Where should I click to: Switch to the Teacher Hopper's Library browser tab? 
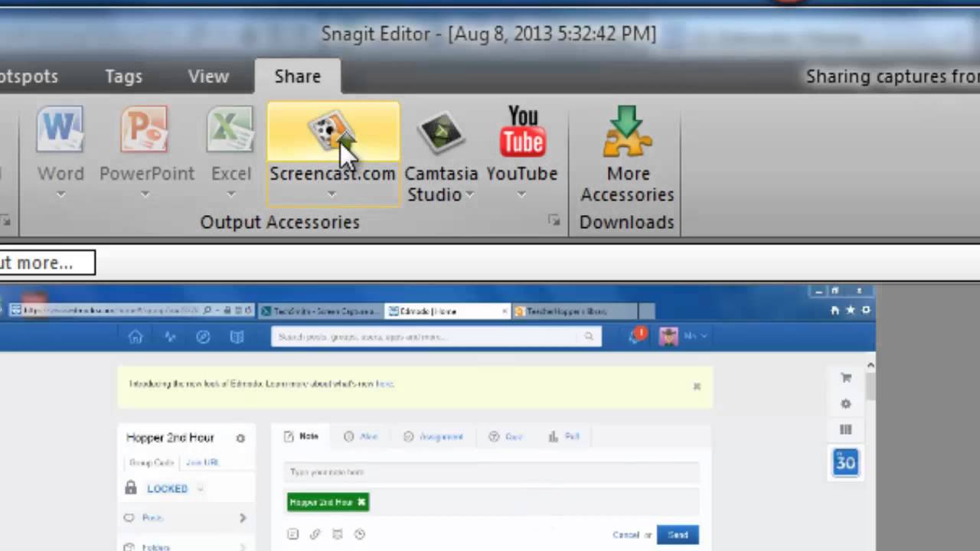574,311
